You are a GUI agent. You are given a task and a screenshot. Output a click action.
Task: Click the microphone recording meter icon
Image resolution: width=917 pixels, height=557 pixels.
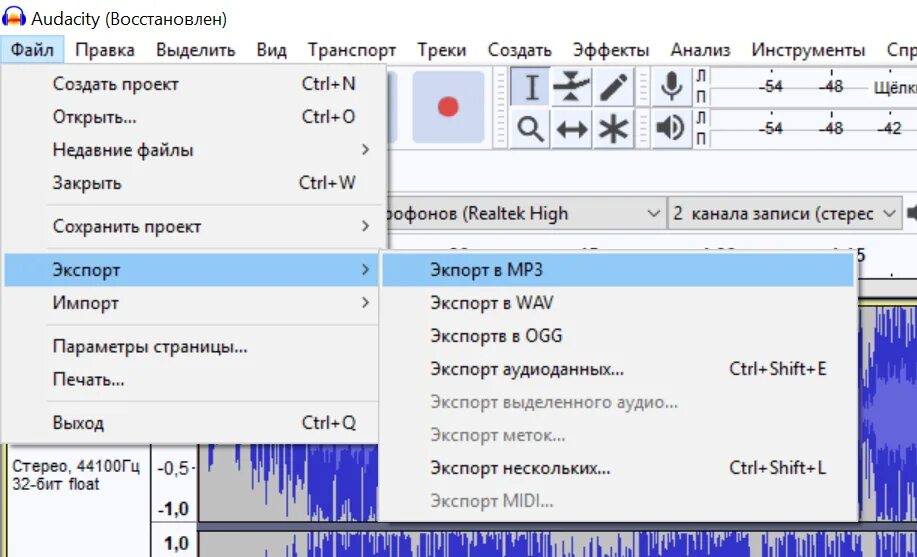pos(671,87)
